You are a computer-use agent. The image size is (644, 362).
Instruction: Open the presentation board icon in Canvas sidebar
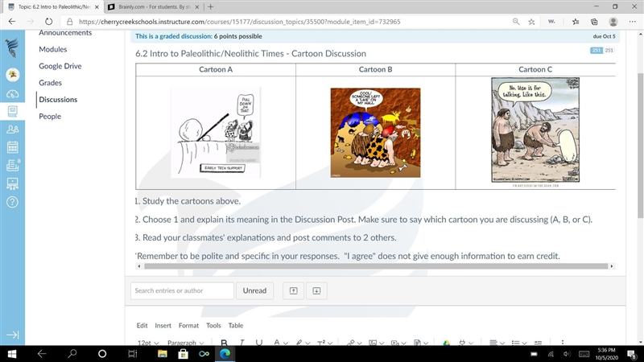(x=12, y=183)
